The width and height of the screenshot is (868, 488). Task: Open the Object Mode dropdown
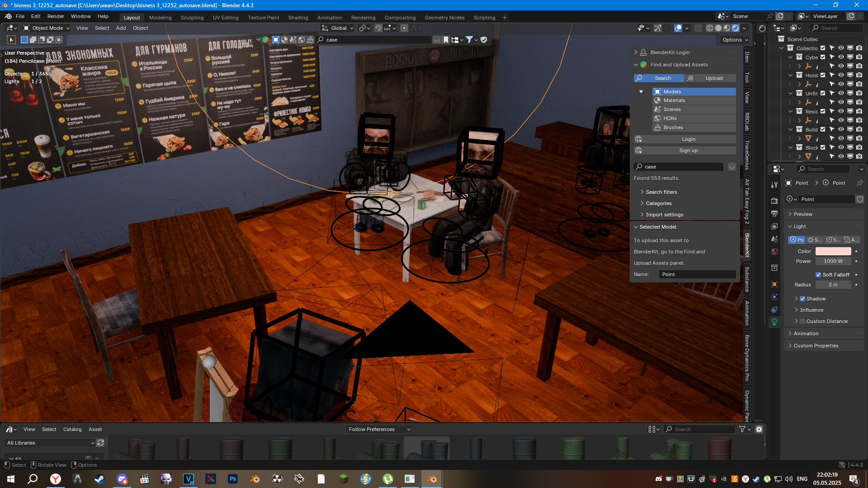click(47, 28)
